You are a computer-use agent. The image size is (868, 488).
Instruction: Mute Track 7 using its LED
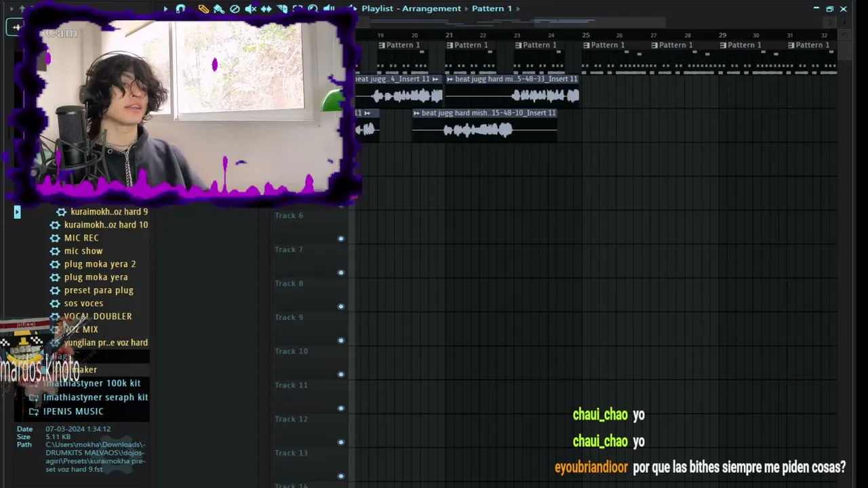tap(341, 272)
